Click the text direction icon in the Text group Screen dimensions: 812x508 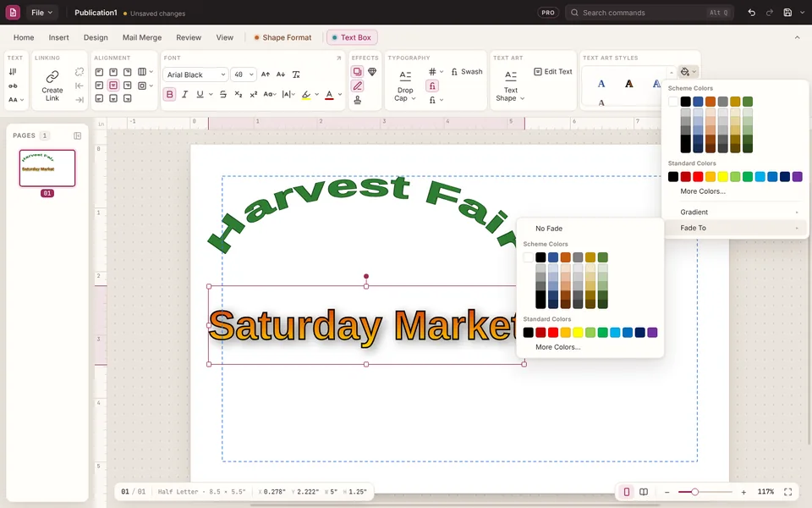coord(13,72)
